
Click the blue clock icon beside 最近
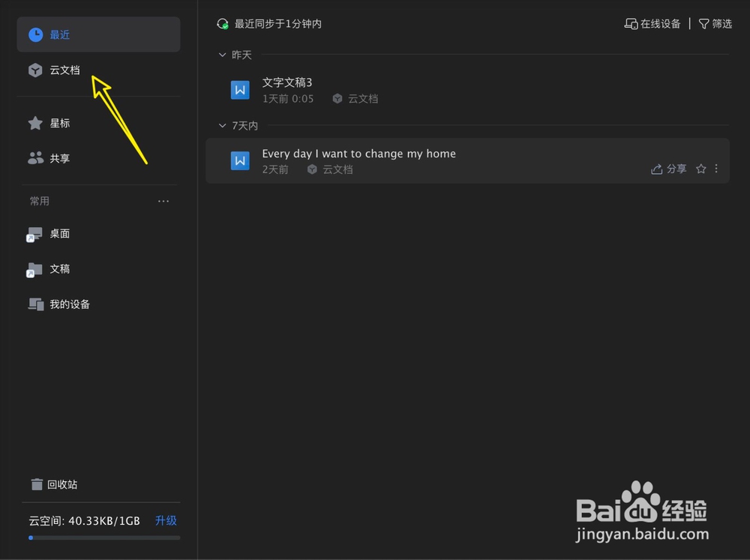tap(35, 34)
